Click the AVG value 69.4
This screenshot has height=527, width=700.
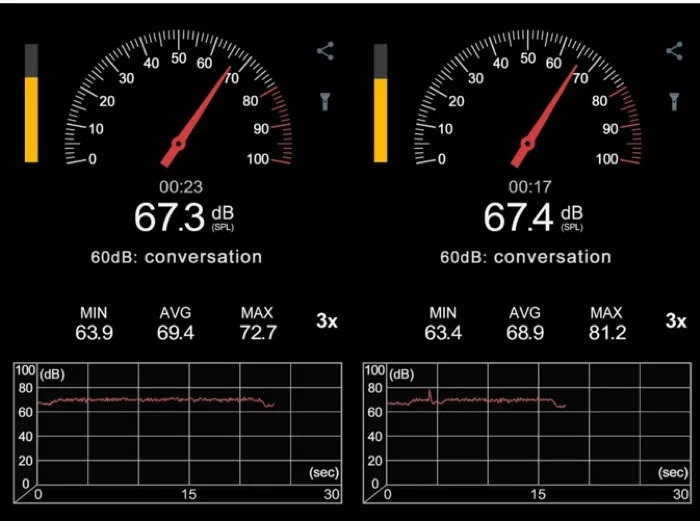pyautogui.click(x=175, y=333)
